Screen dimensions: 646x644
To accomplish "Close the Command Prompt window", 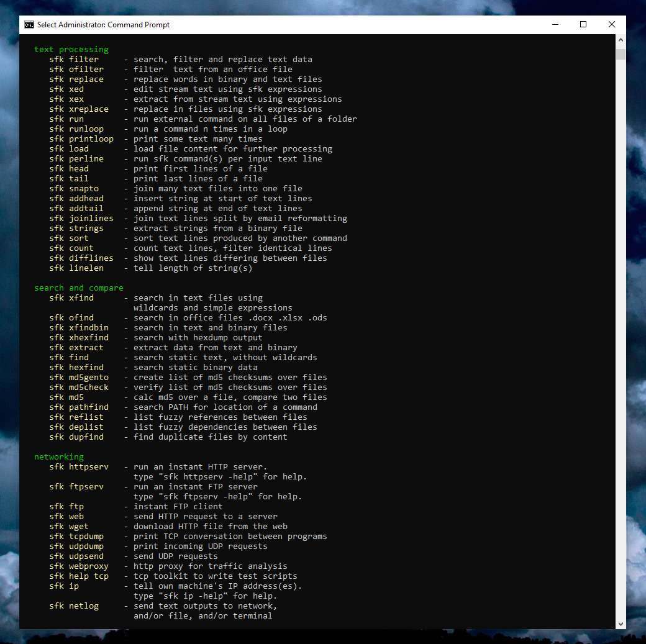I will [x=612, y=24].
